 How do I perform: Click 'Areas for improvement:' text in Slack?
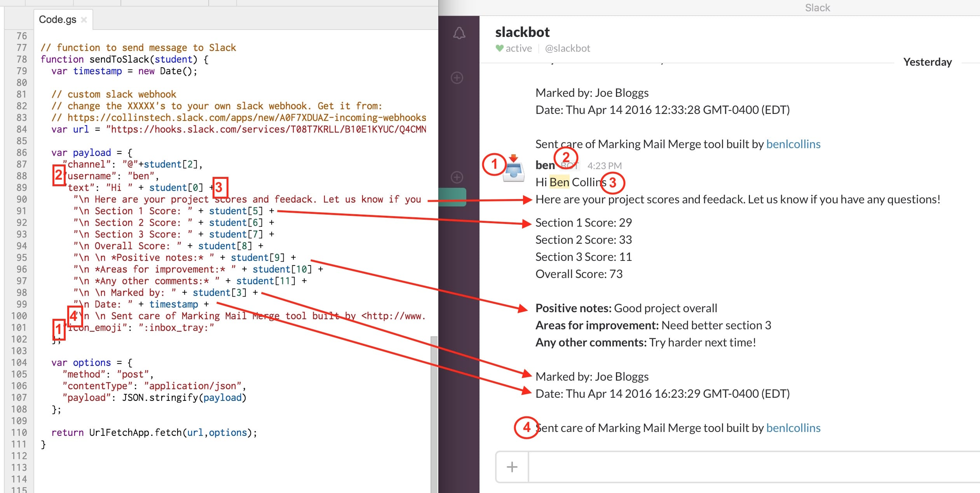pyautogui.click(x=597, y=325)
